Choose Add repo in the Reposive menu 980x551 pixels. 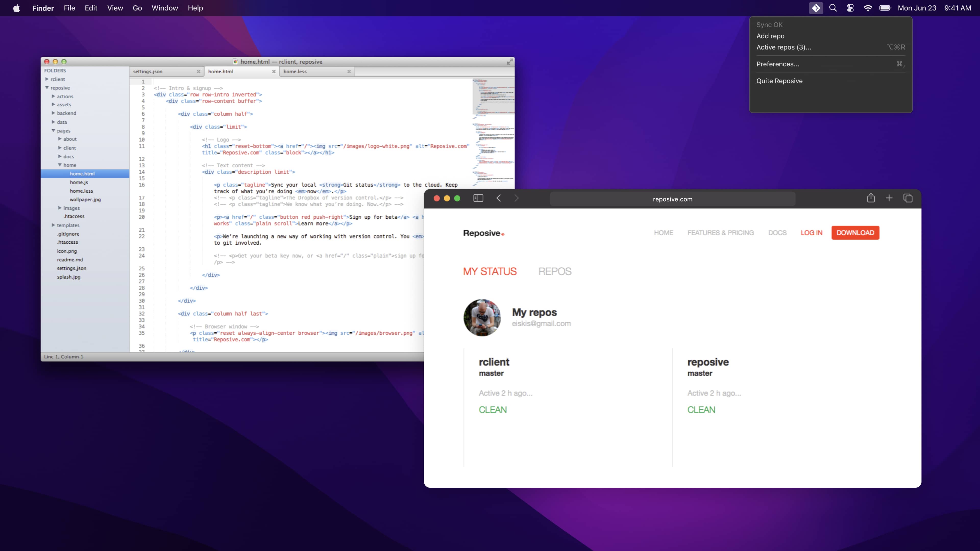830,36
